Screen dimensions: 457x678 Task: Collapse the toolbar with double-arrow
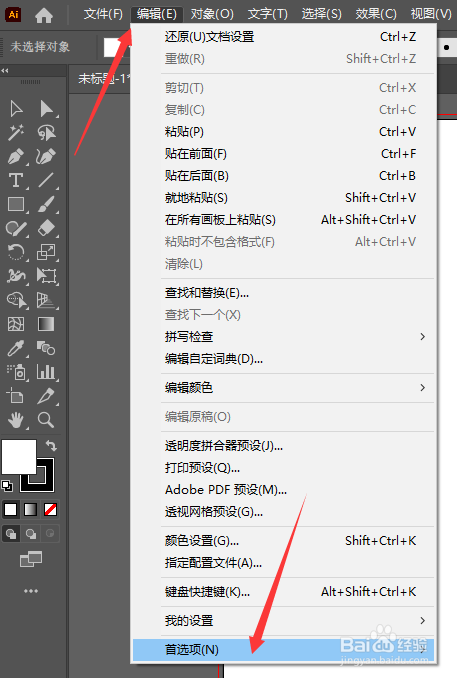pyautogui.click(x=5, y=70)
